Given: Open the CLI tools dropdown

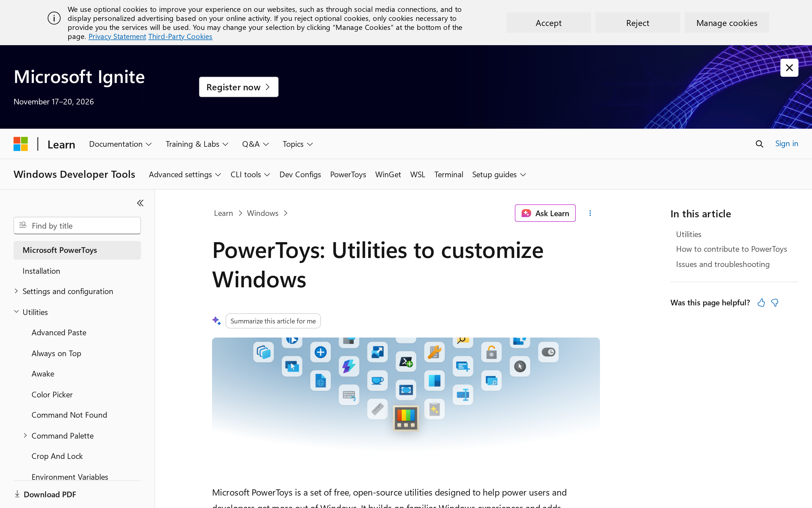Looking at the screenshot, I should coord(250,174).
